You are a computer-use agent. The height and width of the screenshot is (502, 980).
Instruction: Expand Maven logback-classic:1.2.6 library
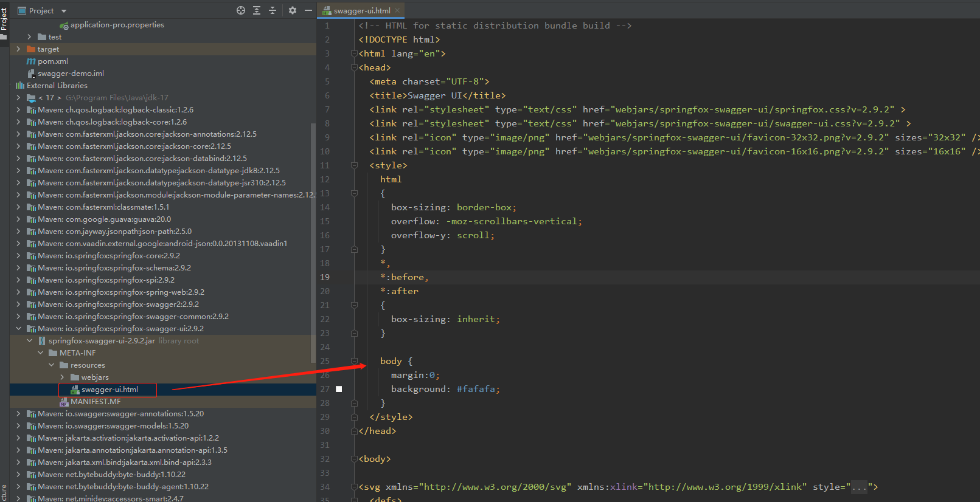click(x=18, y=110)
